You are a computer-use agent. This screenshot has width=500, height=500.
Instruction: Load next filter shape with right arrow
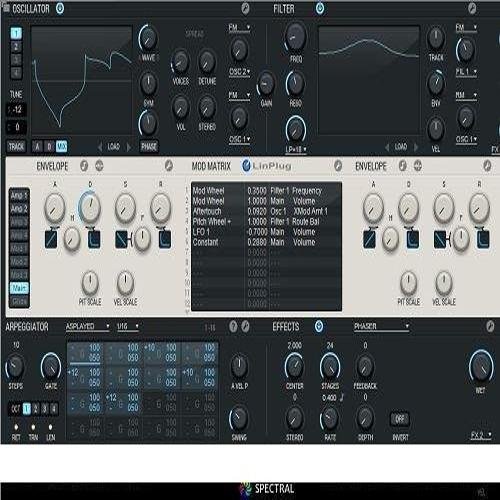point(416,147)
